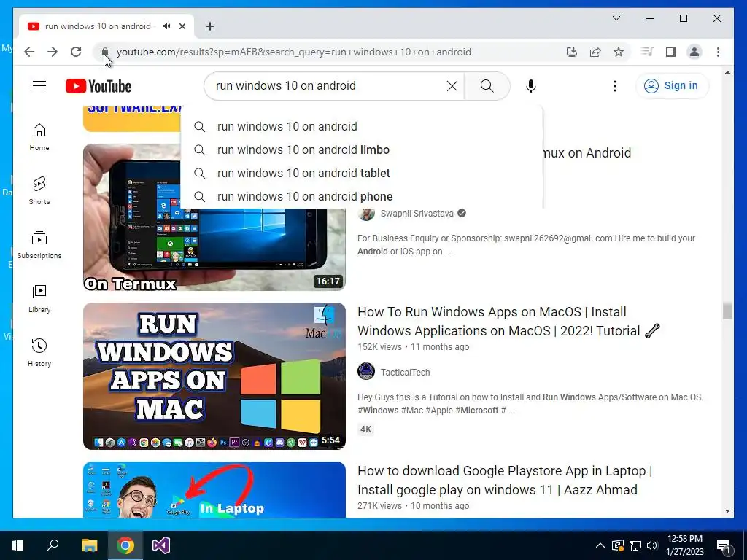Screen dimensions: 747x560
Task: Open the Google Playstore In Laptop thumbnail
Action: click(x=214, y=489)
